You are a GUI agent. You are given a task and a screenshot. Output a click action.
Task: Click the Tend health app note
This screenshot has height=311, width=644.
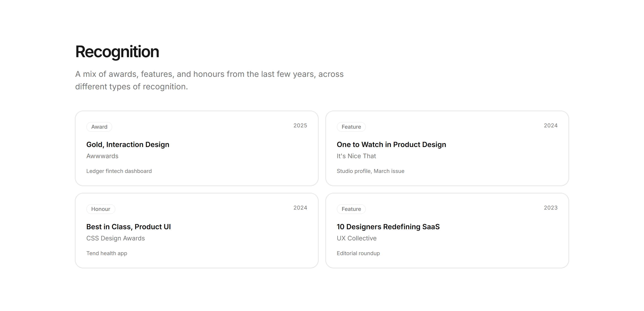[107, 253]
